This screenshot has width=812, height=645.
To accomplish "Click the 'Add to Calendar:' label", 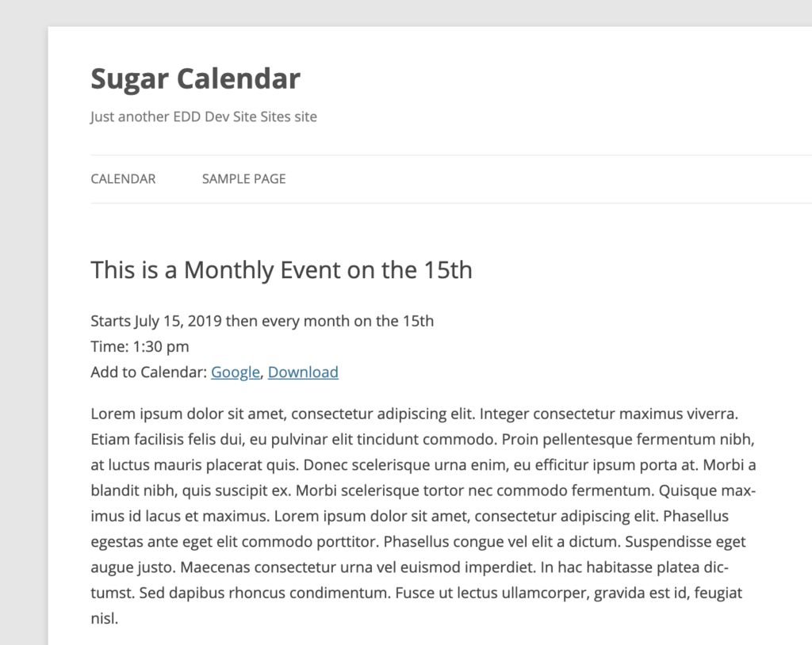I will [x=148, y=372].
